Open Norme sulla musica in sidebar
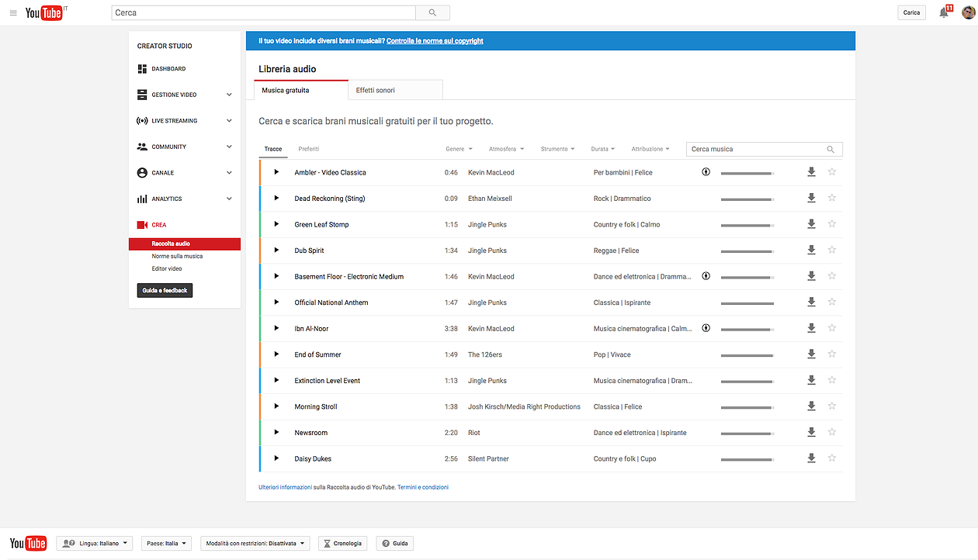 pos(177,256)
